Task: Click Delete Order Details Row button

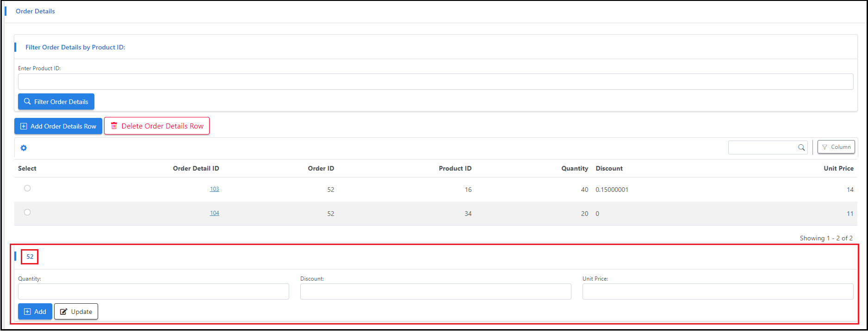Action: [157, 126]
